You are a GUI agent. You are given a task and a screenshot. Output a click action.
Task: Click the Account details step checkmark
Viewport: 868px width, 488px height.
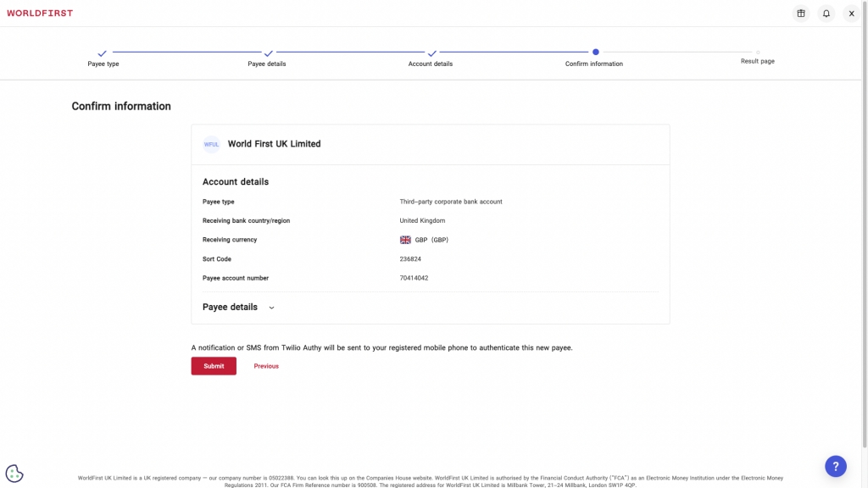[431, 51]
